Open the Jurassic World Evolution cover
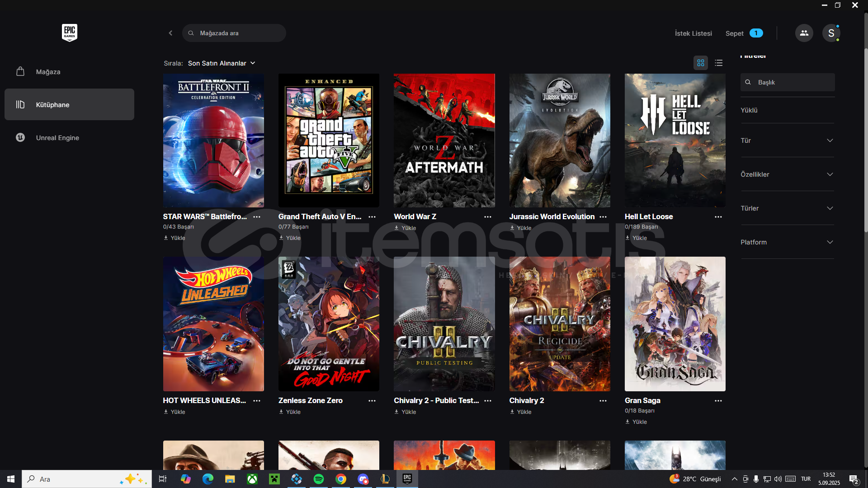 (560, 141)
